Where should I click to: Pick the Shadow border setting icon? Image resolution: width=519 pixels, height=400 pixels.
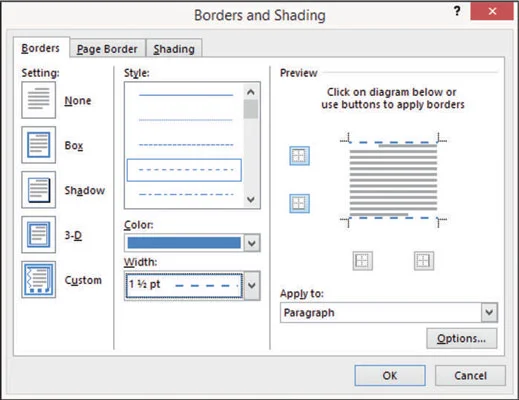[39, 190]
